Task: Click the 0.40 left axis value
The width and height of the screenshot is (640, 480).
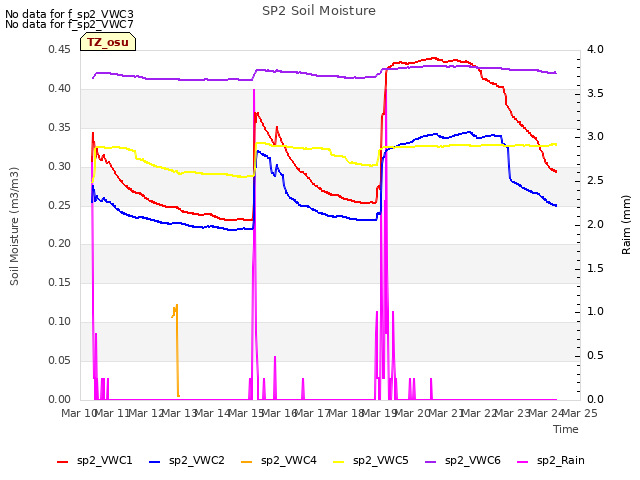Action: tap(60, 89)
